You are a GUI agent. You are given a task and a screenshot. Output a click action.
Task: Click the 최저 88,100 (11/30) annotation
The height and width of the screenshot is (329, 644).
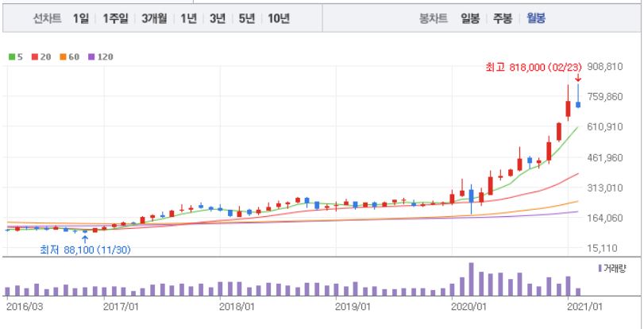pos(85,250)
